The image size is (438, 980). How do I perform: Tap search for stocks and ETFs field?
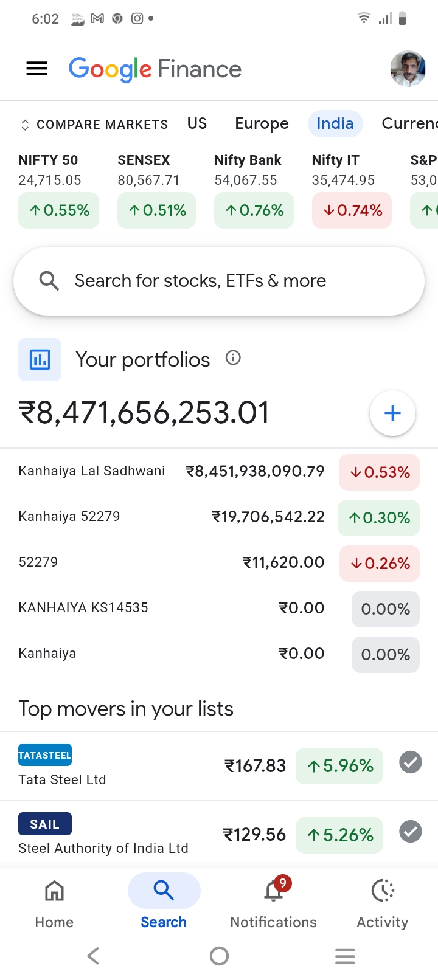pos(219,281)
